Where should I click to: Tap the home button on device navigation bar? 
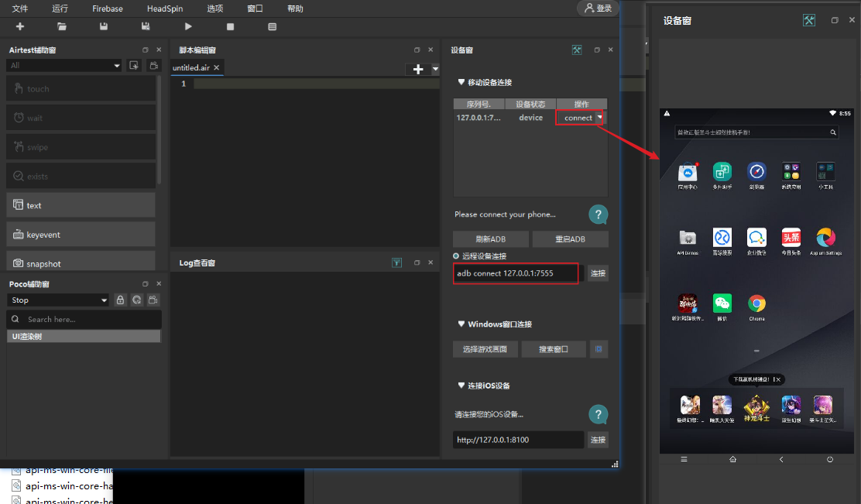(732, 460)
